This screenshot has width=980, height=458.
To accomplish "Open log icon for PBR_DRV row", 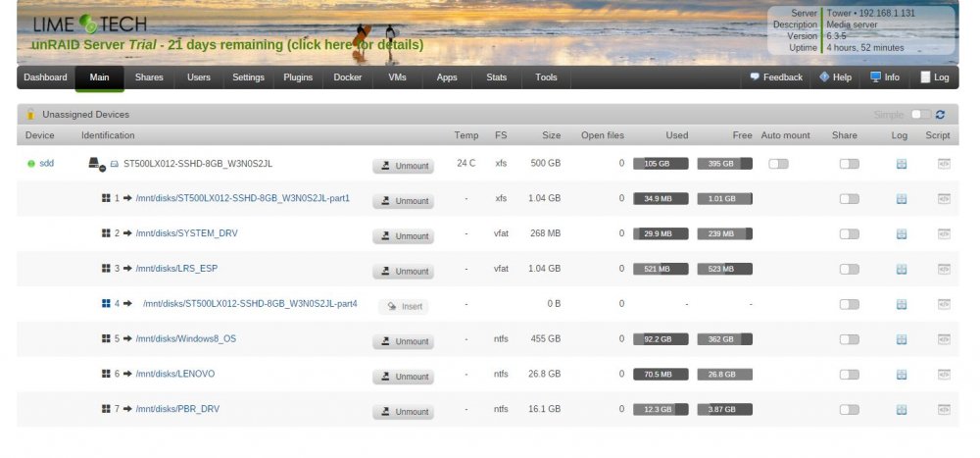I will point(901,409).
